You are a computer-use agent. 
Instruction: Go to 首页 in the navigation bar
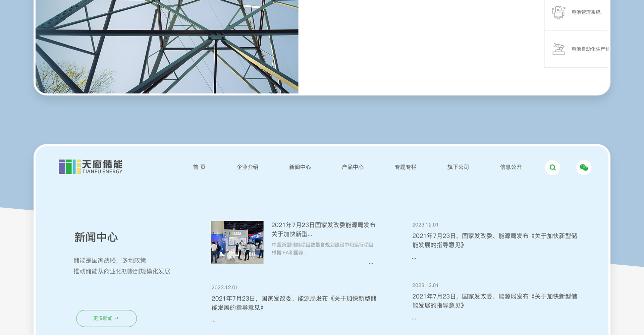click(199, 167)
